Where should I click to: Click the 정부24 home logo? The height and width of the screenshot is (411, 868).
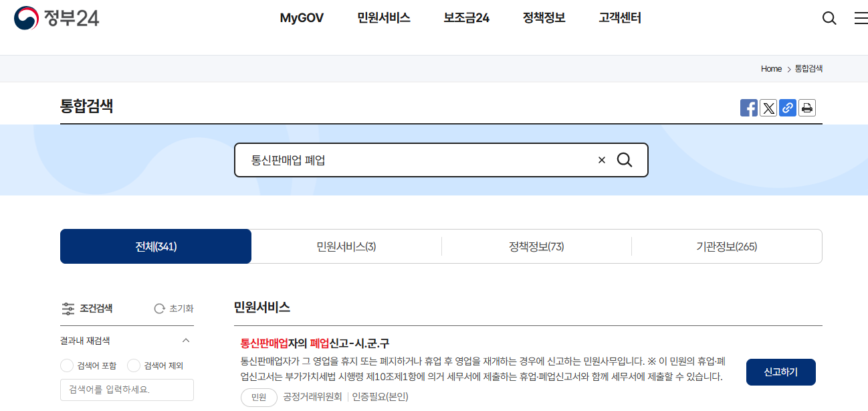57,18
